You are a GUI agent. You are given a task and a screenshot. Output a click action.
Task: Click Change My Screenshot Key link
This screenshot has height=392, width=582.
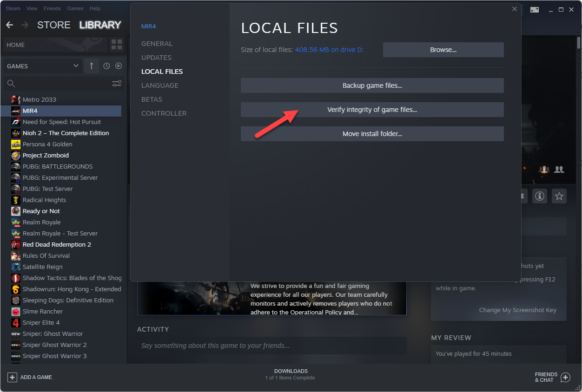517,310
